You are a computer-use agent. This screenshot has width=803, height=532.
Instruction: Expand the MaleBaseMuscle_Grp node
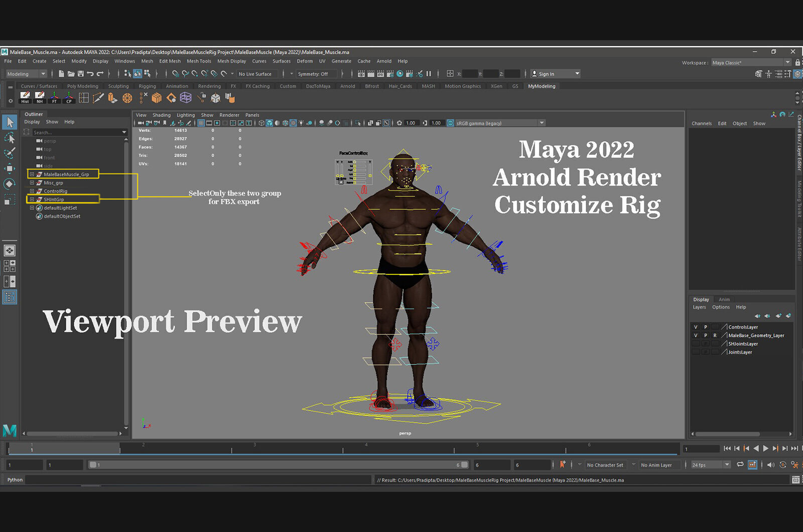pos(32,174)
